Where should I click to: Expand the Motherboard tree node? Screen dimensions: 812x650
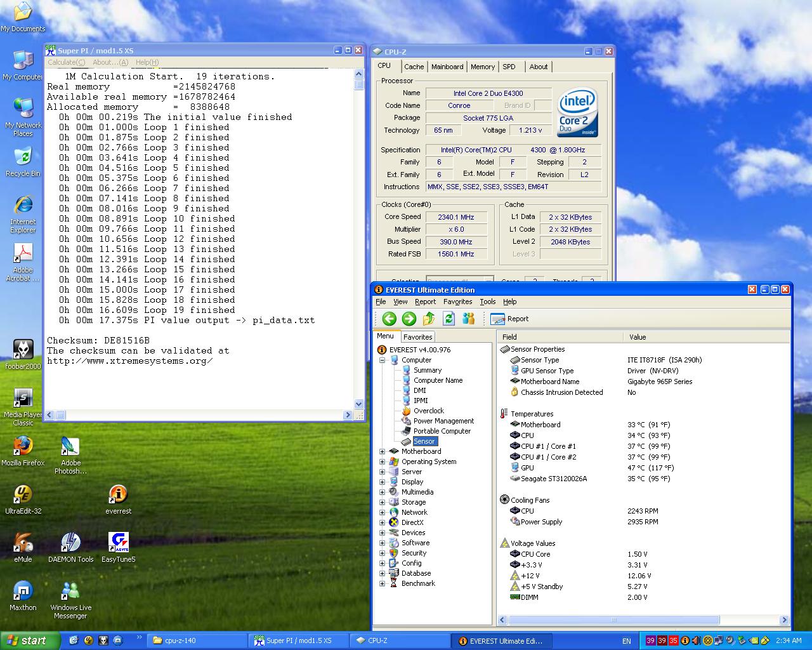point(383,451)
